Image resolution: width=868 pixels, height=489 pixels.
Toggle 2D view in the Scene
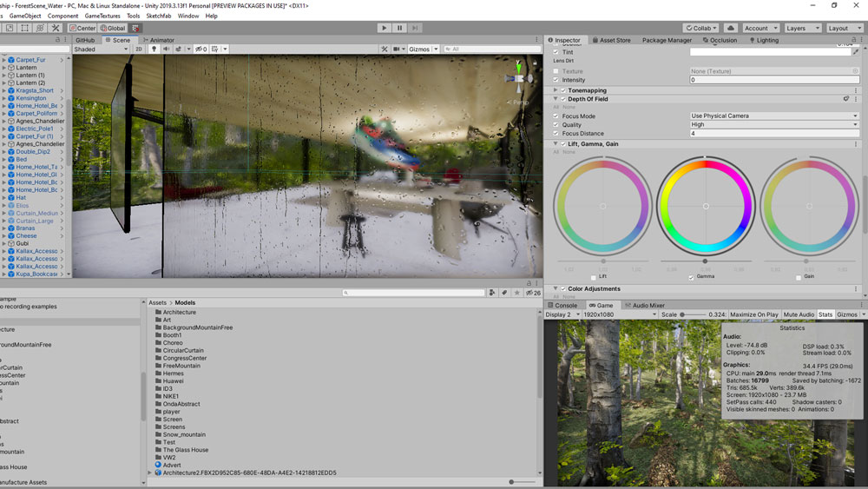[138, 49]
